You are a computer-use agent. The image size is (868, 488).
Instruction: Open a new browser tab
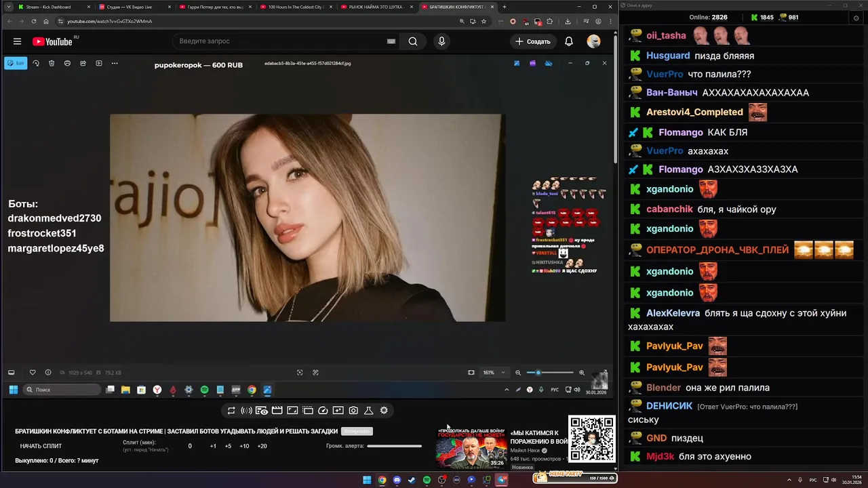[x=504, y=7]
